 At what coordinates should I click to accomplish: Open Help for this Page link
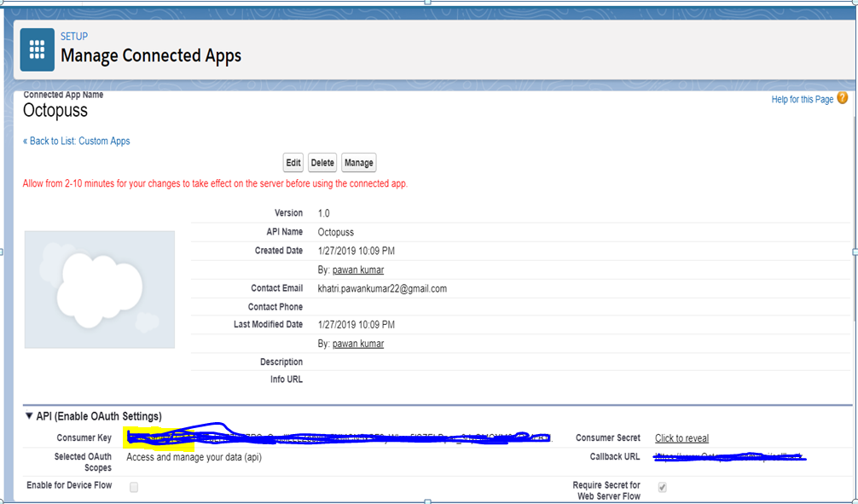pyautogui.click(x=803, y=99)
